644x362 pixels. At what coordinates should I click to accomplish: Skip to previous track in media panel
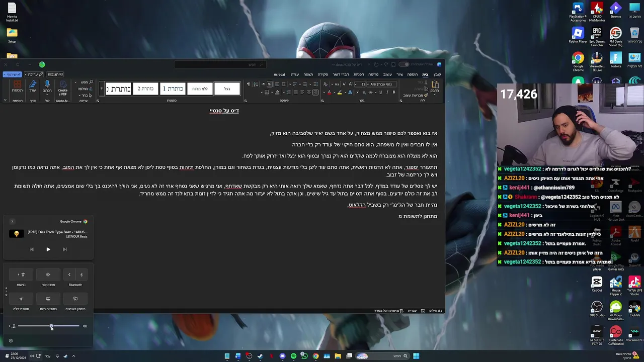pos(32,249)
